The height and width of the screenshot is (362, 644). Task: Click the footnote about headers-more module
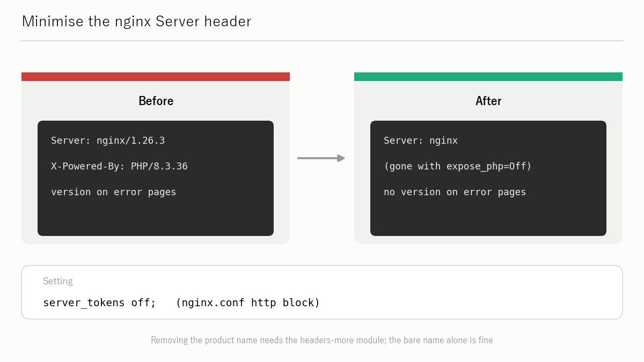point(322,340)
